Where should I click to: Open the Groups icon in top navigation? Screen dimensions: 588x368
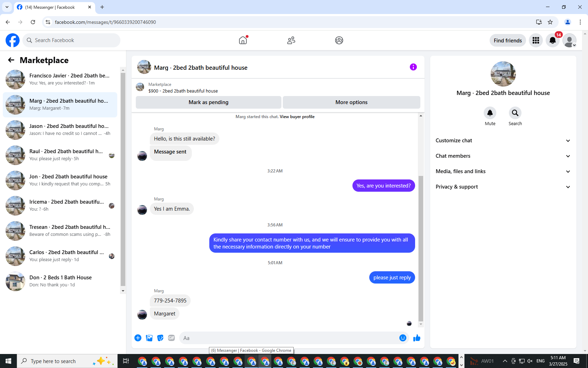click(x=339, y=40)
